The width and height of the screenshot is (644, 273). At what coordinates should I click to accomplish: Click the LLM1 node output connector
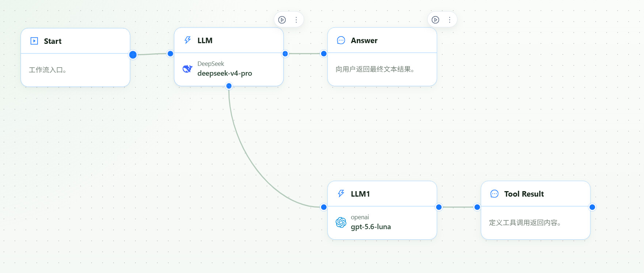click(439, 207)
